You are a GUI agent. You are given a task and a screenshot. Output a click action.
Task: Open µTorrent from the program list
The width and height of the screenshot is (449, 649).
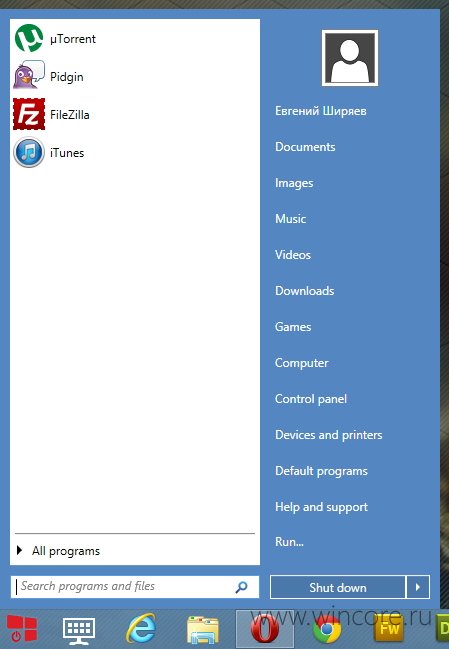click(55, 38)
